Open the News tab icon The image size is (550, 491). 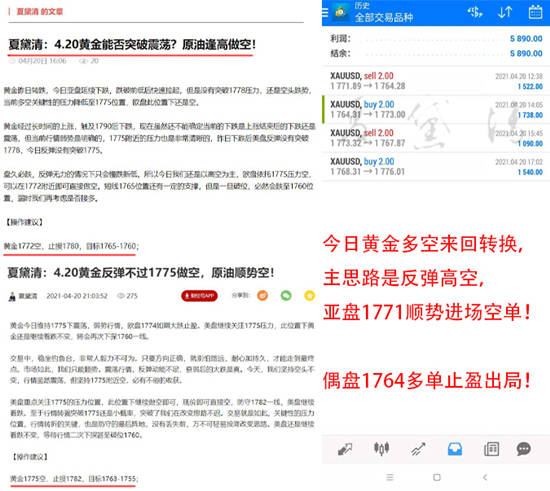pos(491,449)
